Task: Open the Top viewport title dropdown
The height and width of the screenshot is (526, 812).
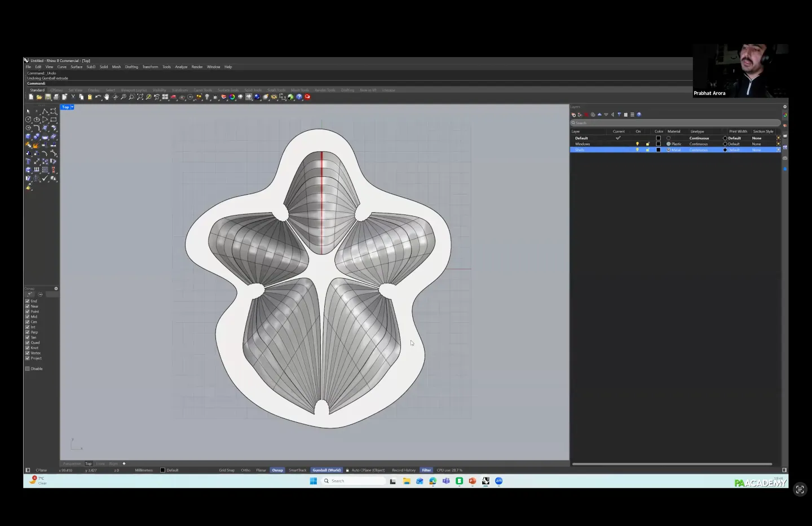Action: [72, 107]
